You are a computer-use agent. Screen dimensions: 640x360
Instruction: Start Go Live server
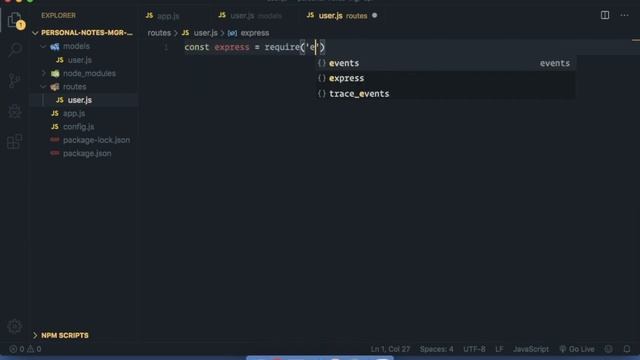point(577,349)
